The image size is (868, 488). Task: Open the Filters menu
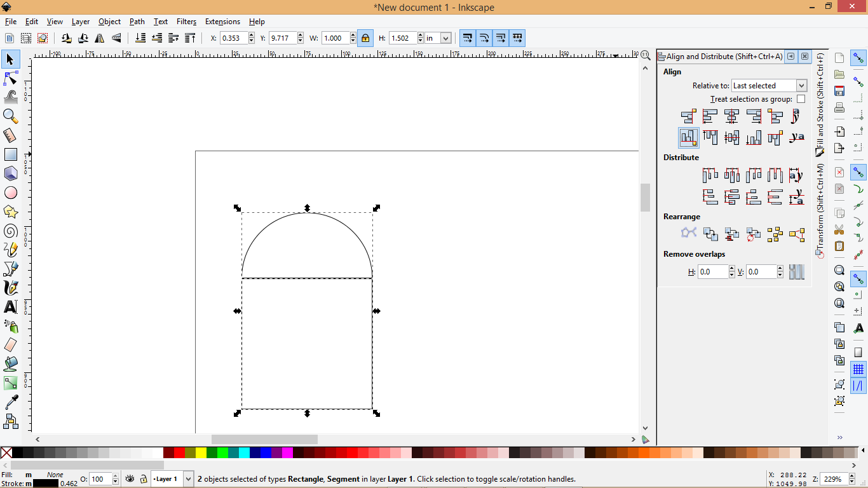tap(186, 21)
